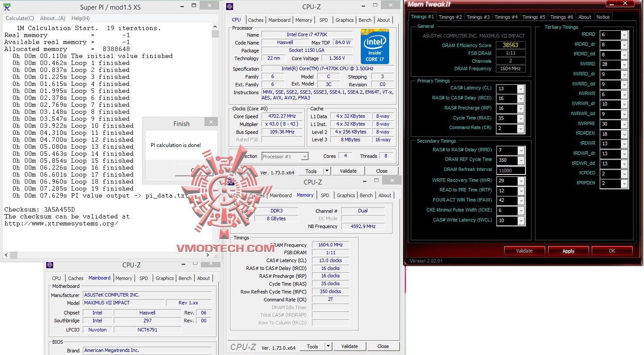Select Timings #5 tab in Mem TweakIt
The width and height of the screenshot is (644, 355).
534,17
